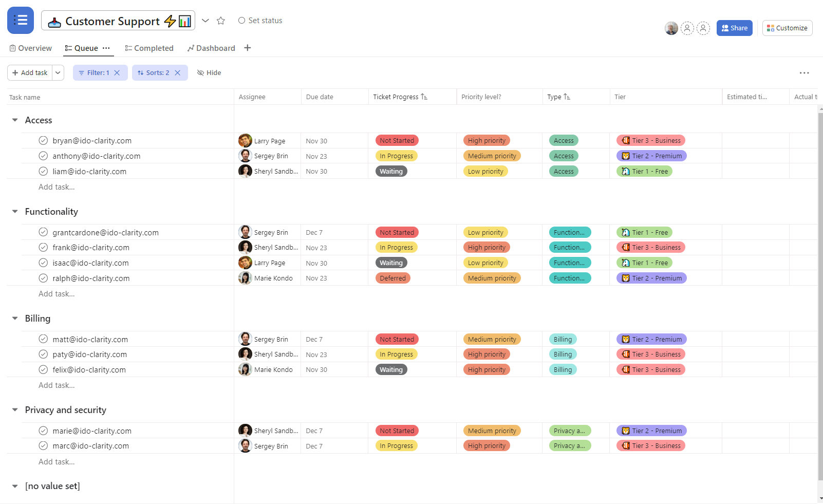Collapse the Access section

14,120
